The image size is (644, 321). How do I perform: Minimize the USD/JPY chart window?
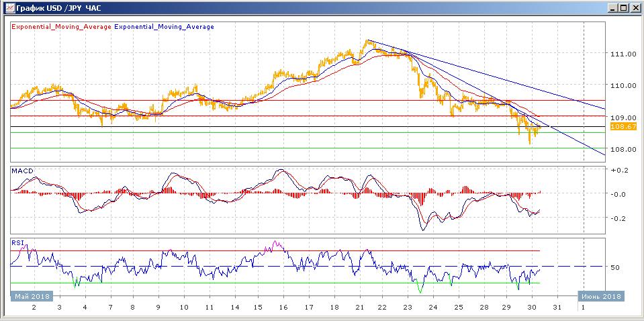612,7
